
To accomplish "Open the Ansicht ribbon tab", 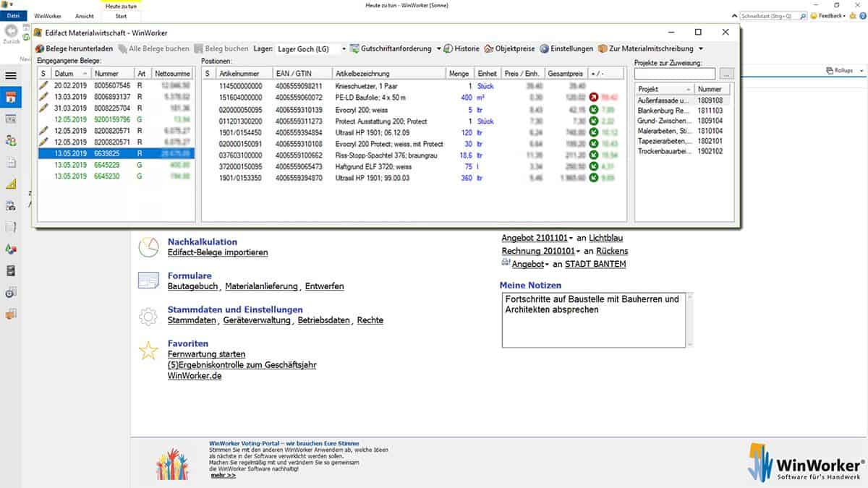I will click(x=85, y=15).
